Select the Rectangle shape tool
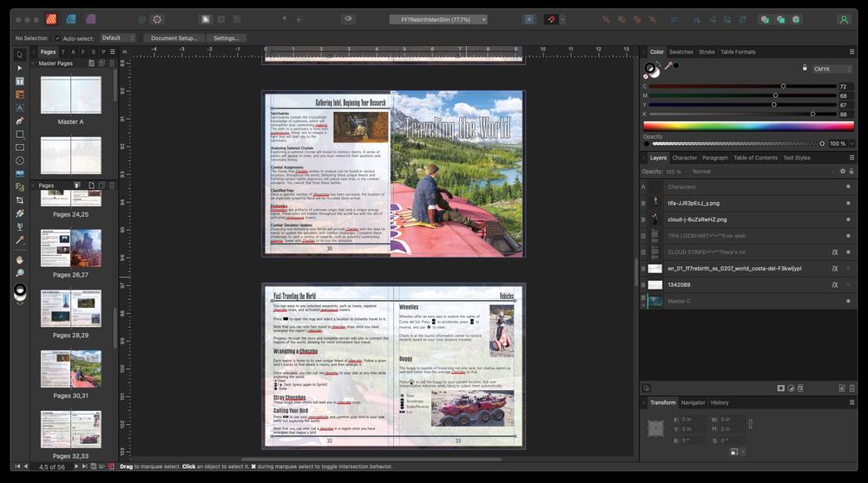Viewport: 868px width, 483px height. tap(20, 134)
